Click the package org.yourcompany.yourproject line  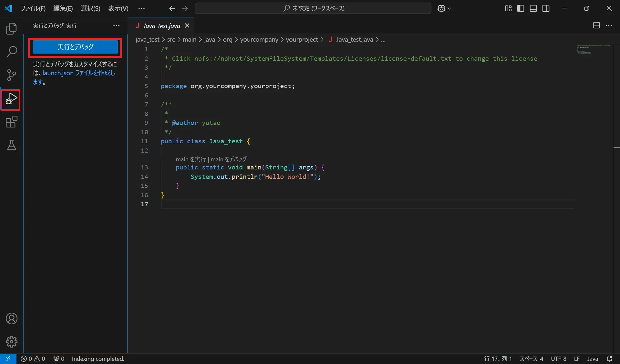(228, 86)
